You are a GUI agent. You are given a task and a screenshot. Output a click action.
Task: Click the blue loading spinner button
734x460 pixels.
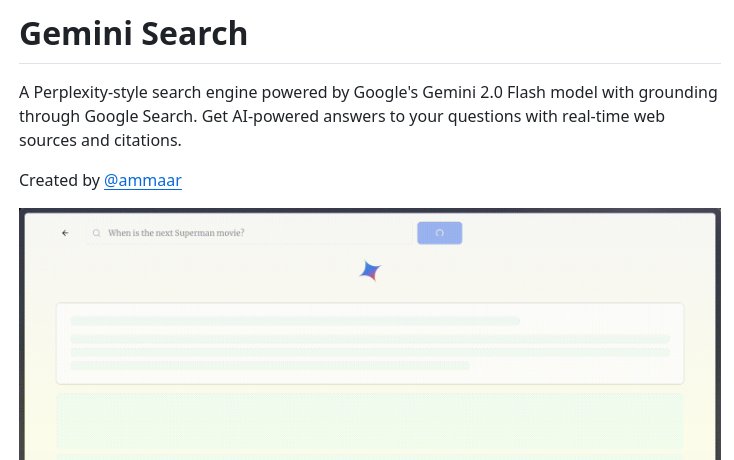440,233
